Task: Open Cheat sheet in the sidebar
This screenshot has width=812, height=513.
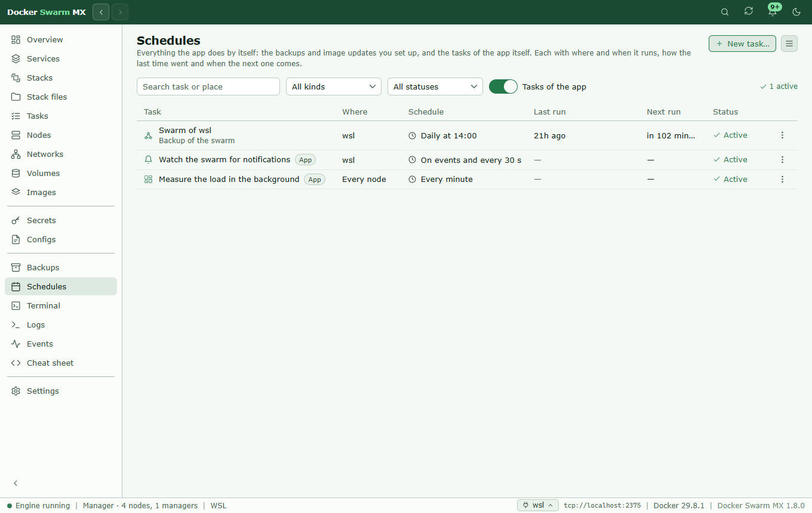Action: pyautogui.click(x=61, y=363)
